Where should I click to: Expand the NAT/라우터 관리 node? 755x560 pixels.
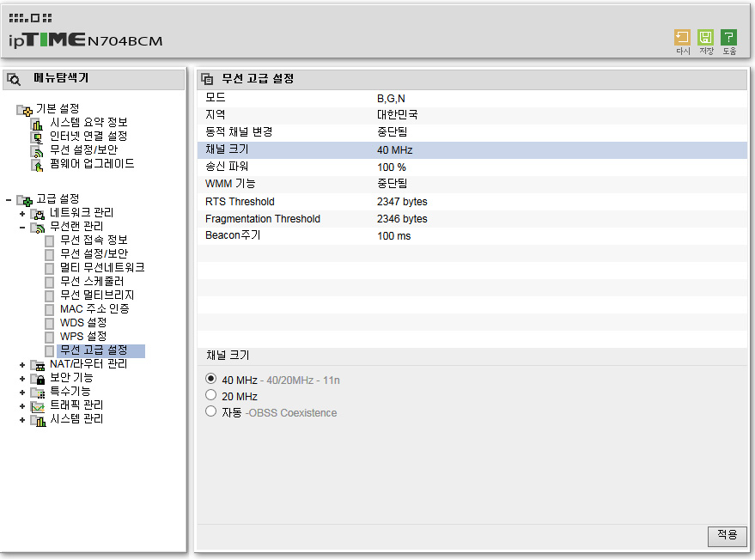(22, 364)
